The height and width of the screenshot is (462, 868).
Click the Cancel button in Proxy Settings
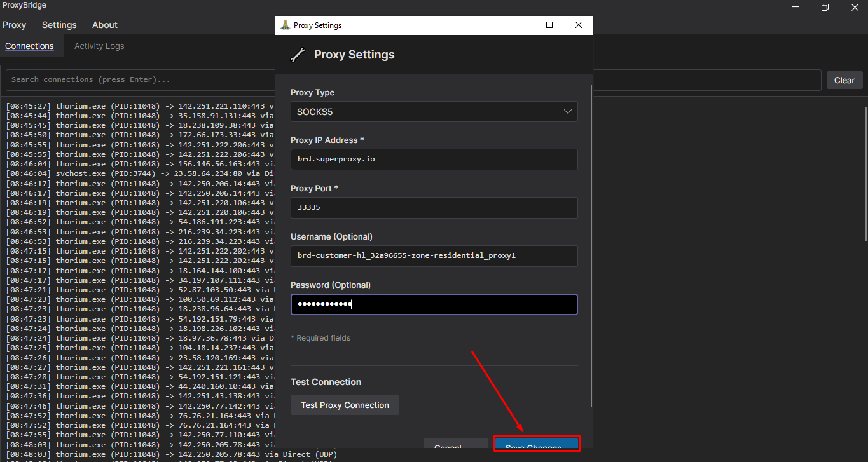456,444
